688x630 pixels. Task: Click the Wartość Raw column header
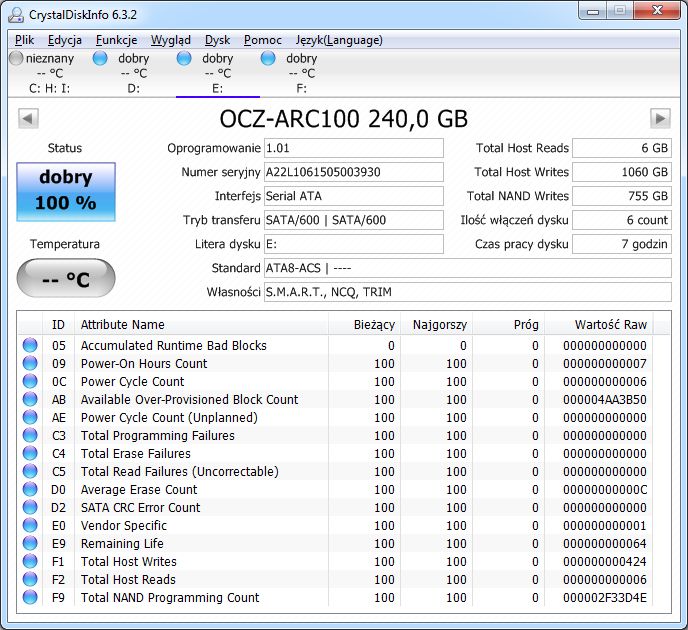coord(598,325)
